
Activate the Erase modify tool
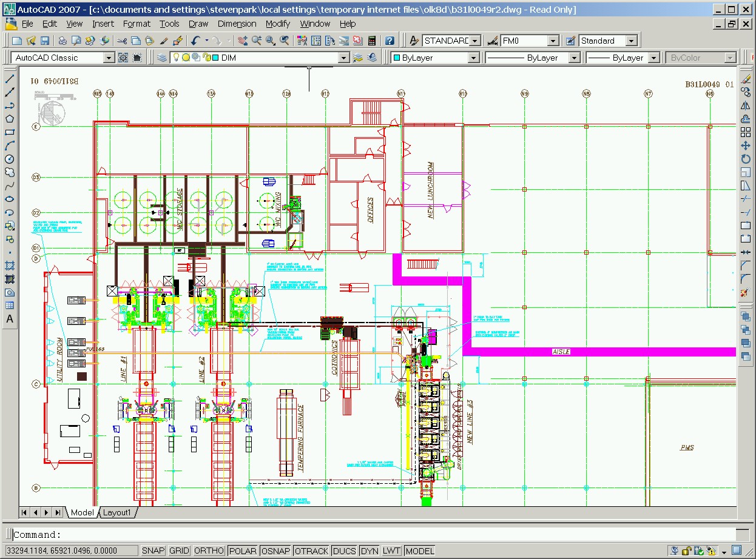(746, 79)
